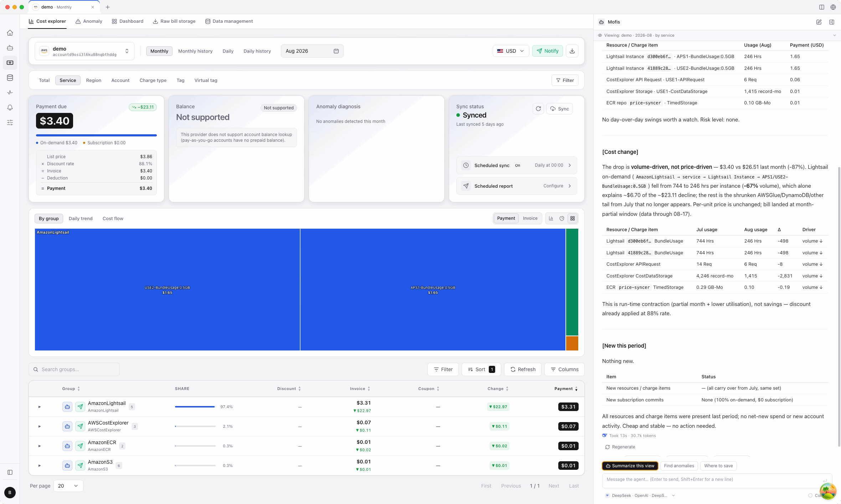Select Monthly history view
841x504 pixels.
coord(195,51)
